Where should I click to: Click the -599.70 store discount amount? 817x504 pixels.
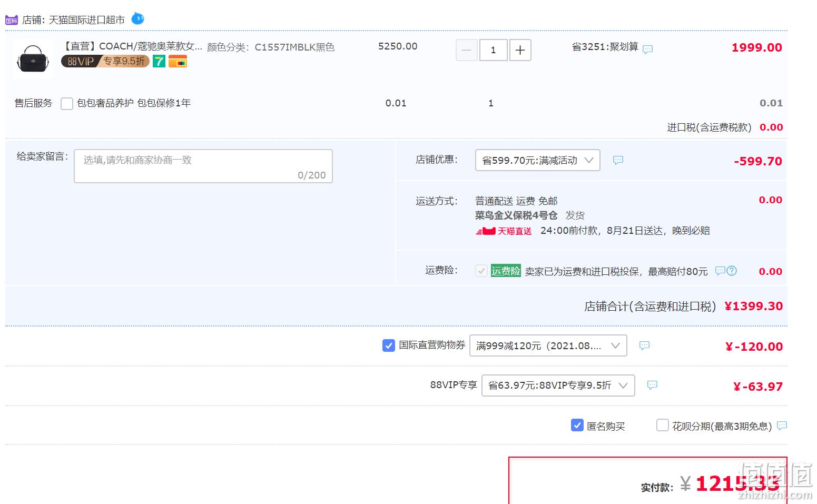point(758,161)
